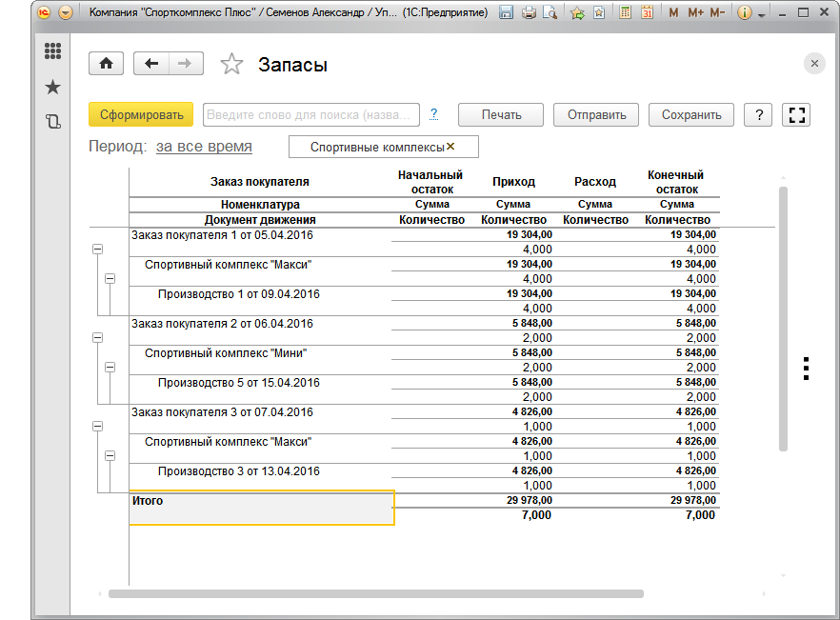The image size is (840, 620).
Task: Open period link за все время
Action: coord(204,147)
